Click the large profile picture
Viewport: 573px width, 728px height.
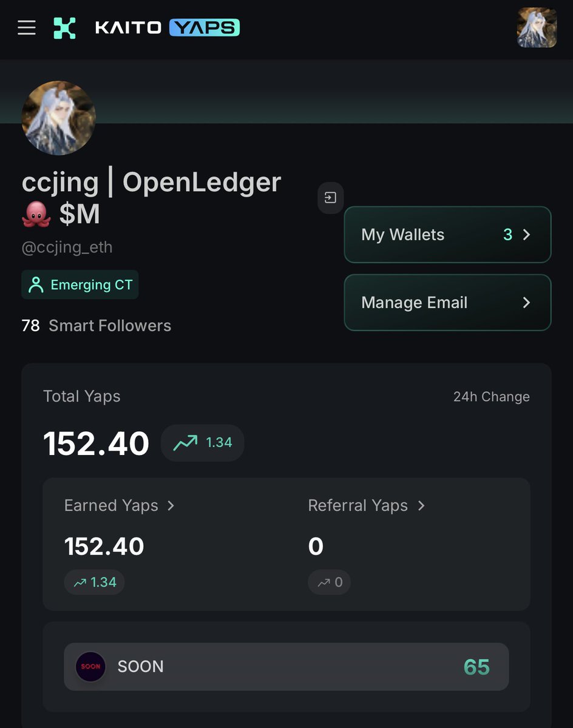(x=59, y=118)
